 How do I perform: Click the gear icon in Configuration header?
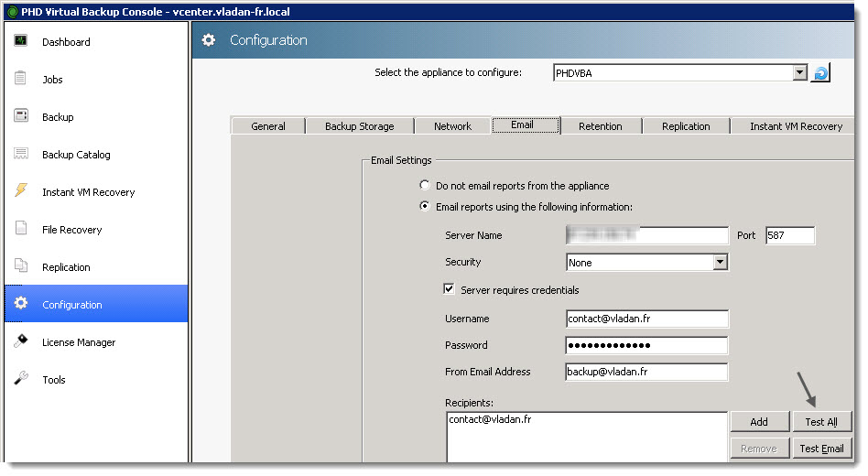[208, 40]
